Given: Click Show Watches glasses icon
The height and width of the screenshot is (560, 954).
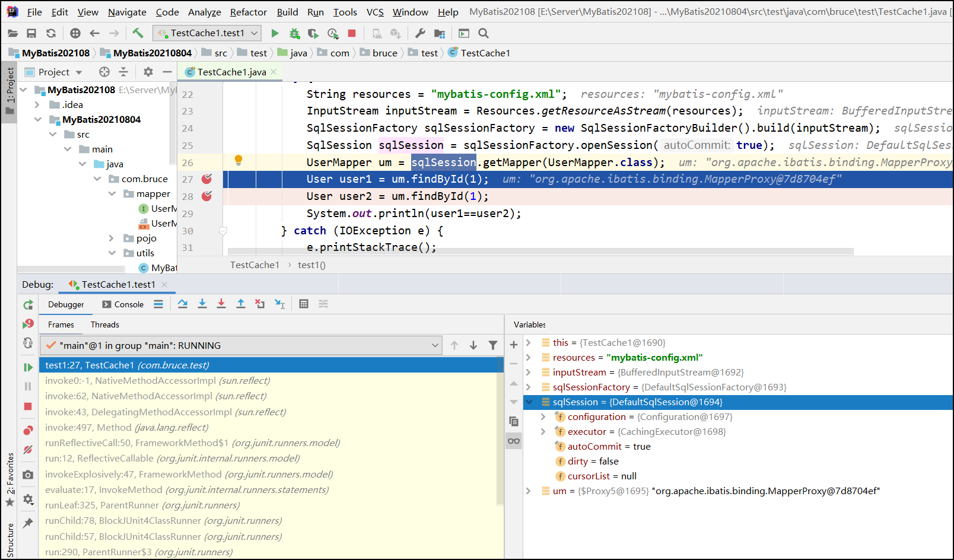Looking at the screenshot, I should click(514, 441).
